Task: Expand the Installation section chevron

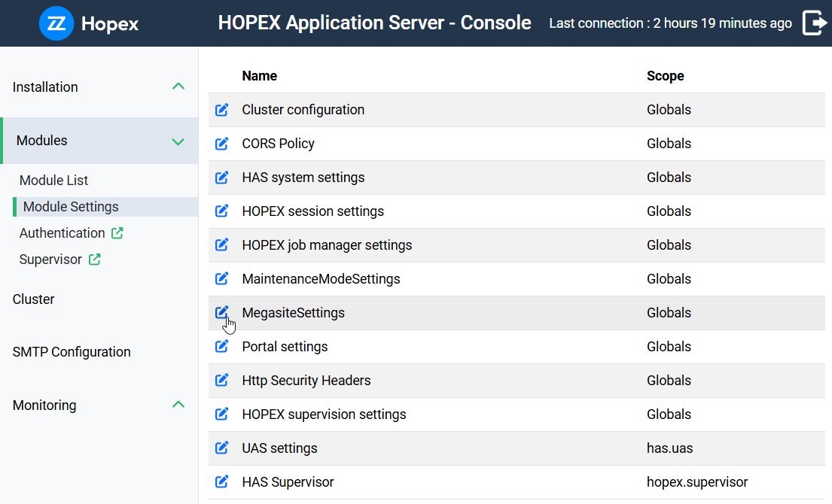Action: [178, 87]
